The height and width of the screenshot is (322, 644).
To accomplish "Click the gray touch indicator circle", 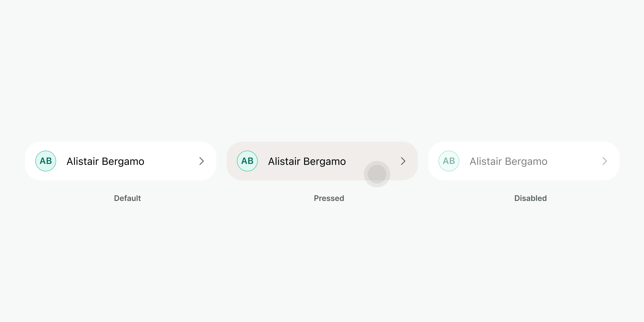I will [377, 174].
